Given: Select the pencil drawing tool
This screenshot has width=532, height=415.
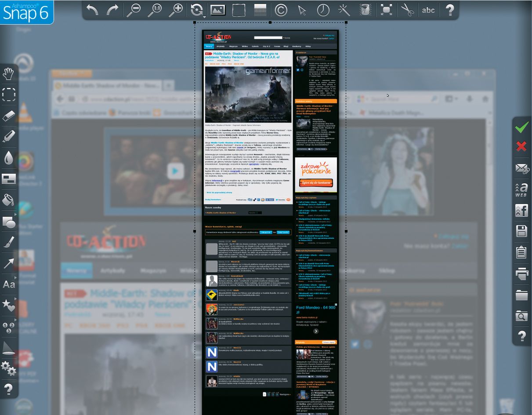Looking at the screenshot, I should click(x=9, y=242).
